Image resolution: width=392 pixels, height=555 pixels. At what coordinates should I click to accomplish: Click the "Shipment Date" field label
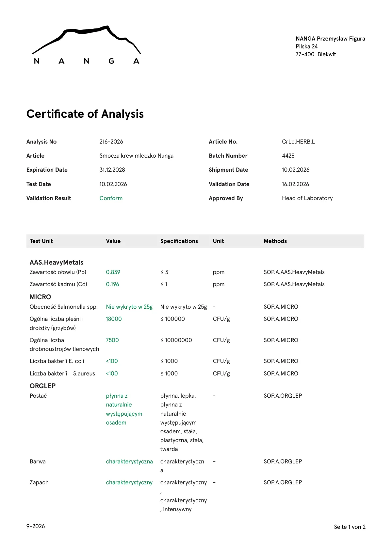[x=228, y=170]
